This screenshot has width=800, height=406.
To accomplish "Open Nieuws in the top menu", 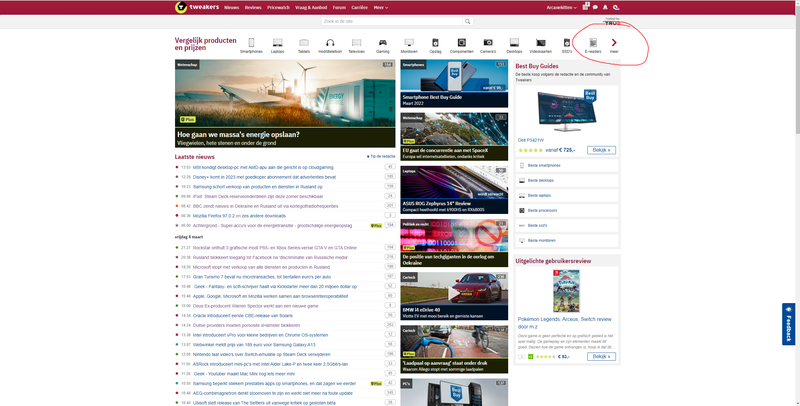I will pyautogui.click(x=231, y=8).
